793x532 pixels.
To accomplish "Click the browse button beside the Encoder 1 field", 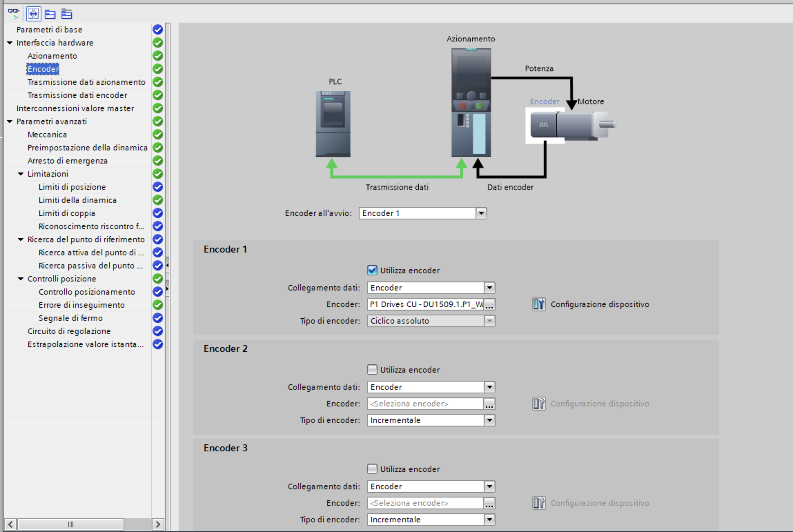I will pyautogui.click(x=489, y=304).
